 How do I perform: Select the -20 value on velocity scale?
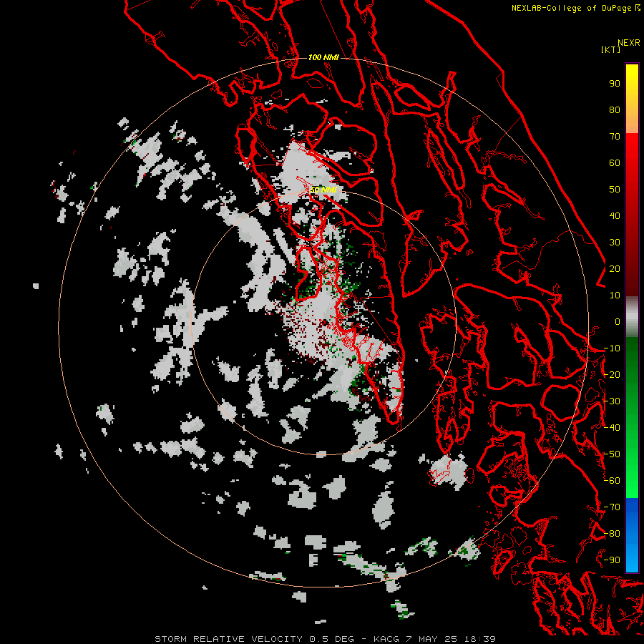click(612, 374)
